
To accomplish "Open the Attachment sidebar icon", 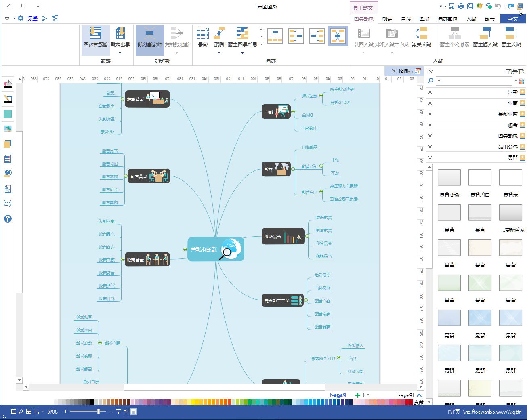I will coord(8,189).
